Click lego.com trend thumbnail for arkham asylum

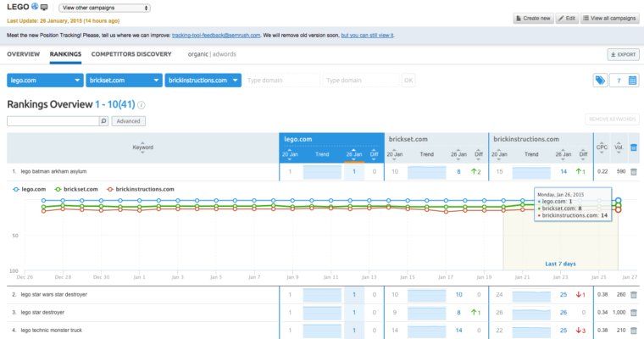pyautogui.click(x=322, y=172)
